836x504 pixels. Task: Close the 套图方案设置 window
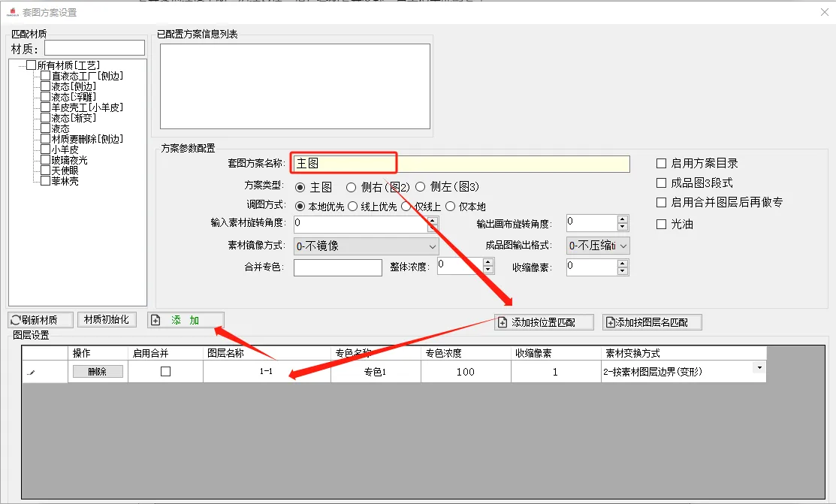[824, 12]
